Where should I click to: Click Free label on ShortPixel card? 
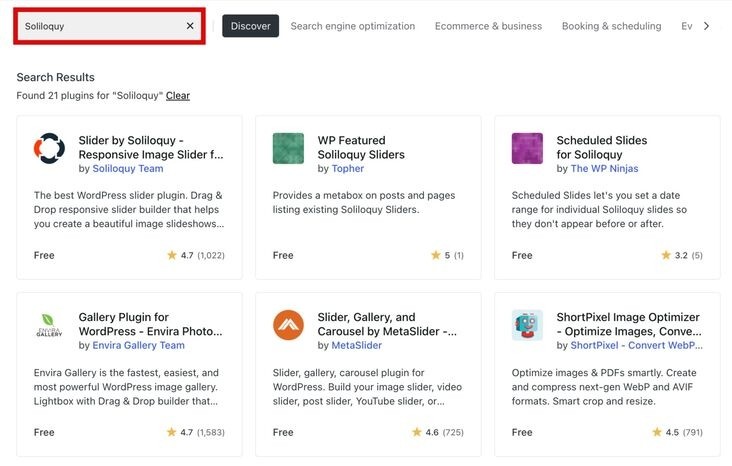coord(522,432)
